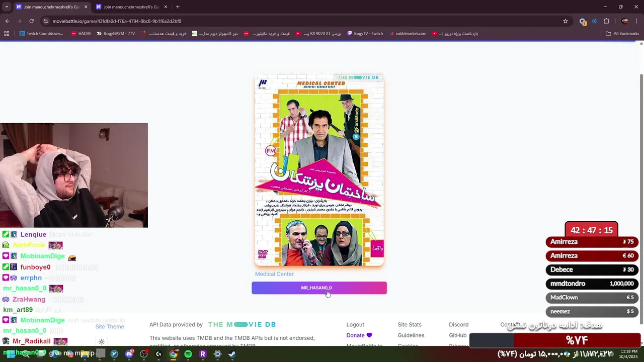
Task: Click the %74 donation goal progress bar
Action: (x=555, y=340)
